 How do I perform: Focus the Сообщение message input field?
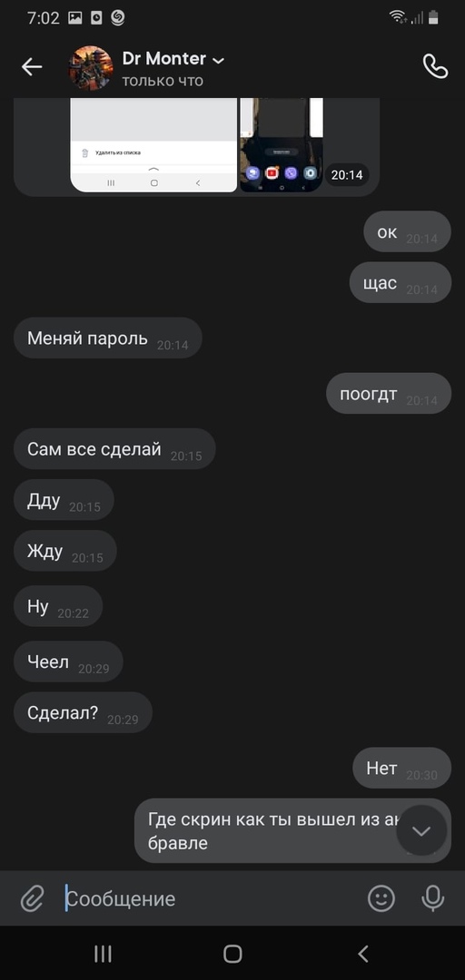(x=213, y=898)
